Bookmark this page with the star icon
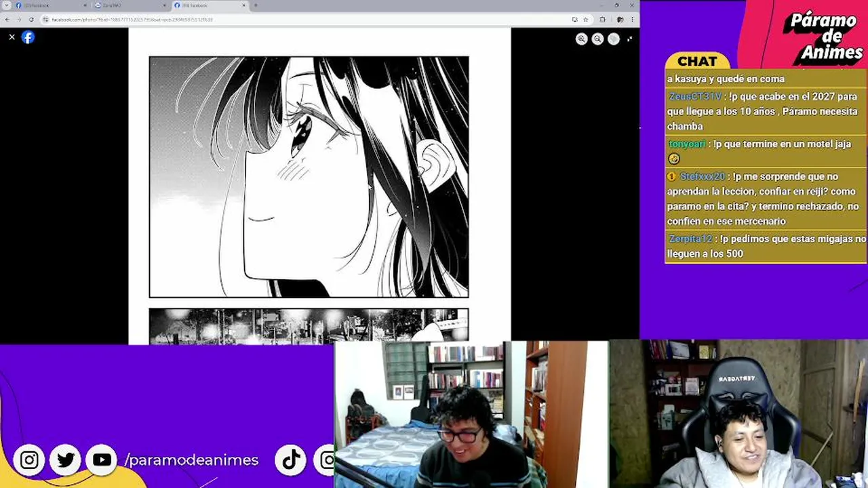Viewport: 868px width, 488px height. (x=585, y=20)
